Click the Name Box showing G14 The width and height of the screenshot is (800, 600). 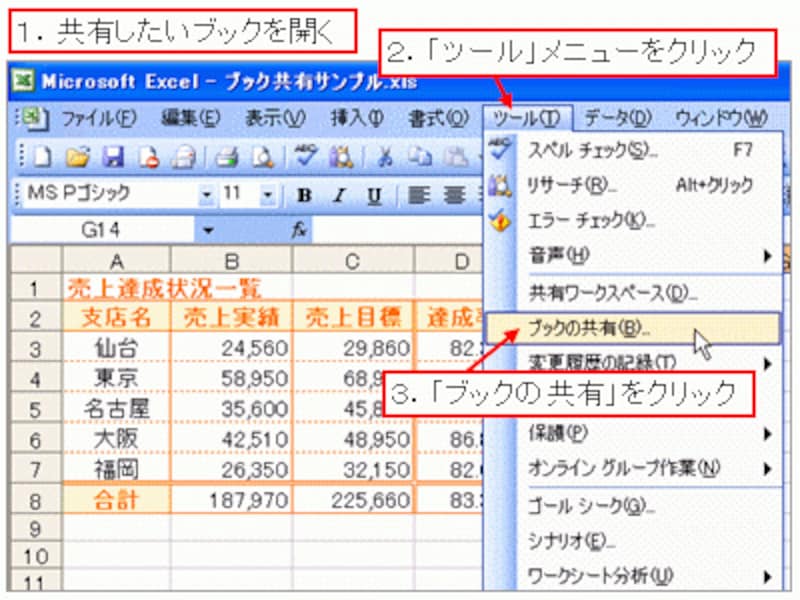pos(102,230)
